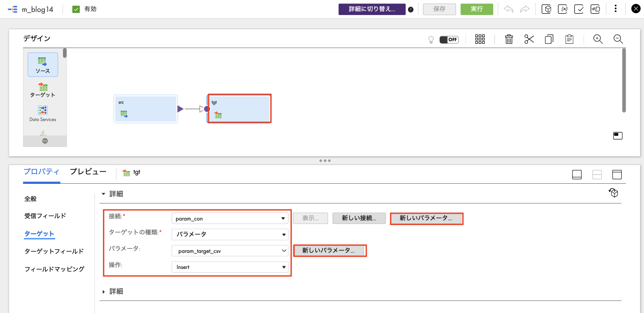The width and height of the screenshot is (644, 313).
Task: Select the ソース (Source) transformation icon
Action: coord(43,64)
